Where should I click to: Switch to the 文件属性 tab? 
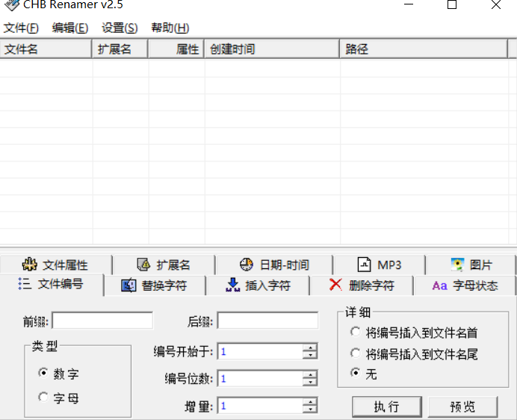[55, 265]
